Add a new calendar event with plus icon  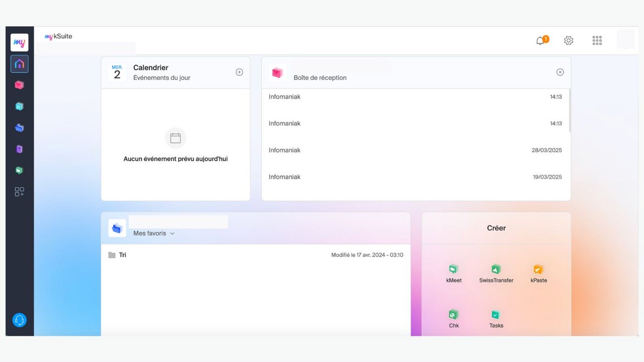(239, 72)
